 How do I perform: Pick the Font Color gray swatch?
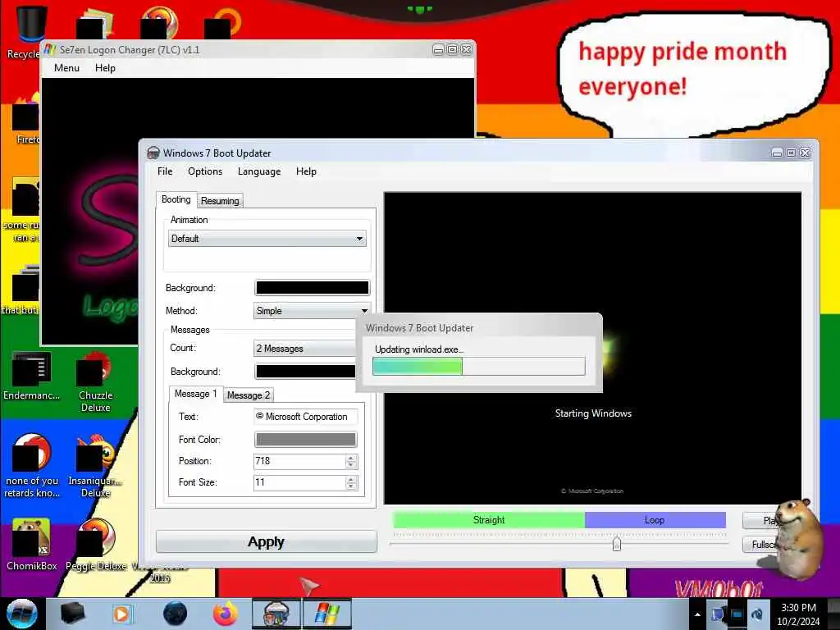coord(305,440)
